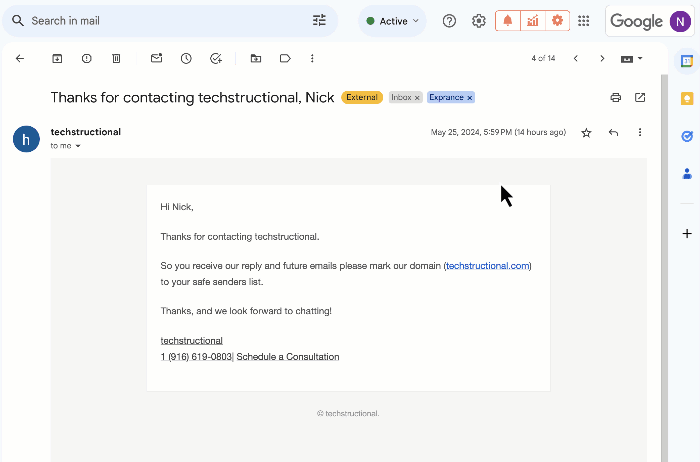
Task: Open the Google account avatar N
Action: click(x=680, y=21)
